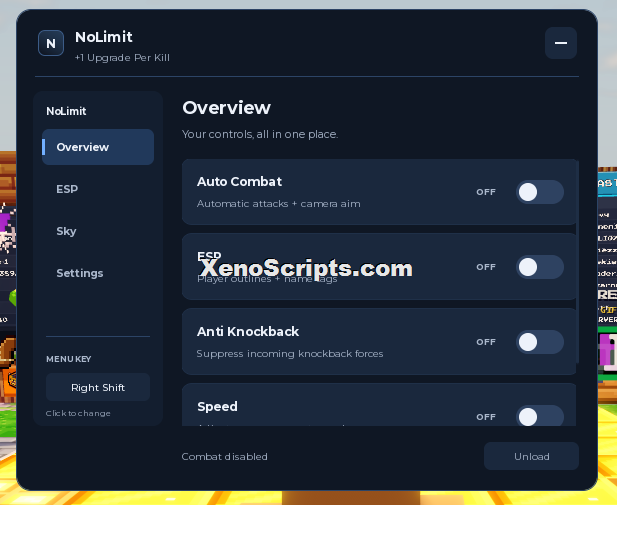Click 'Your controls, all in one place.' text

(260, 135)
